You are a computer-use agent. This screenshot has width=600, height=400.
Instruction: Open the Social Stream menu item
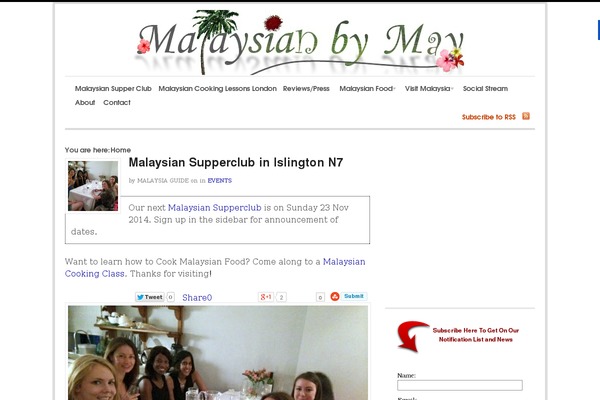click(x=485, y=88)
